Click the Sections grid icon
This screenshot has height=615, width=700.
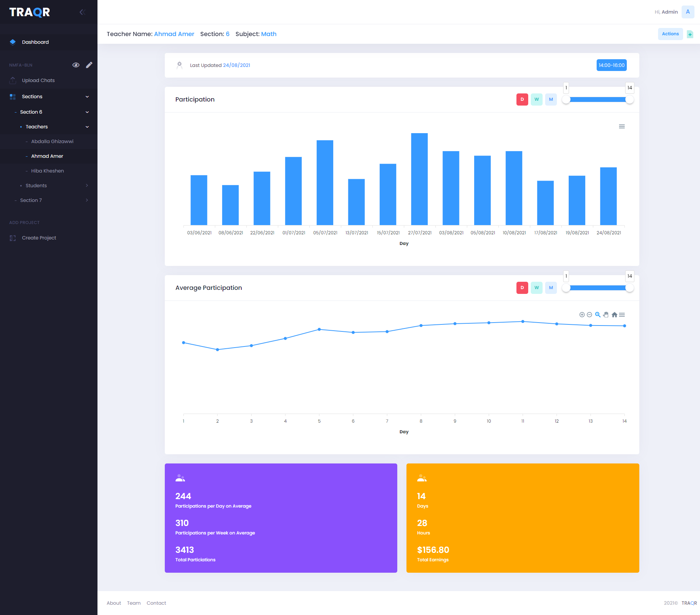pos(13,97)
